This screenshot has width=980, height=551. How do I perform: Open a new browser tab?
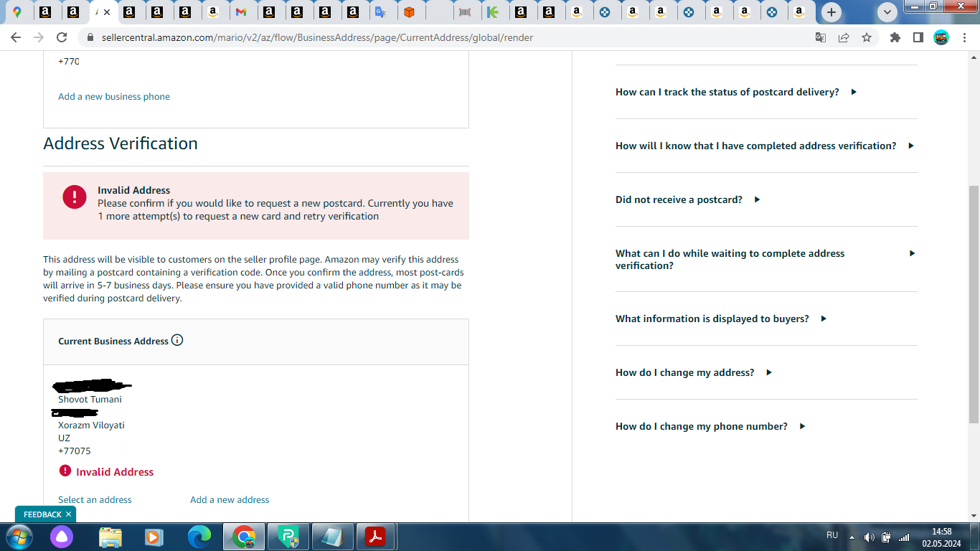[x=831, y=12]
